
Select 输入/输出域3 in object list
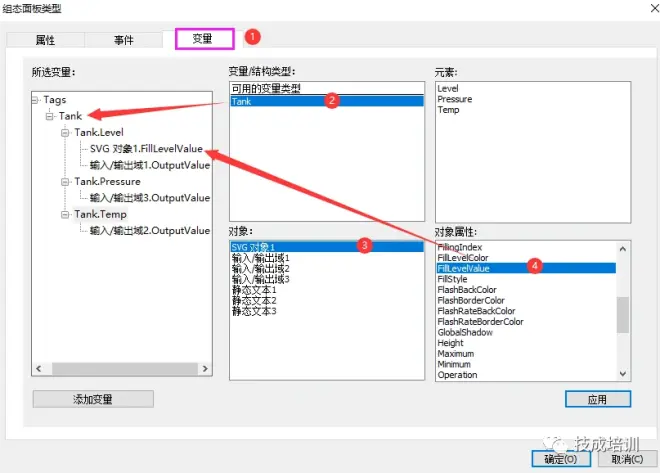click(x=261, y=279)
